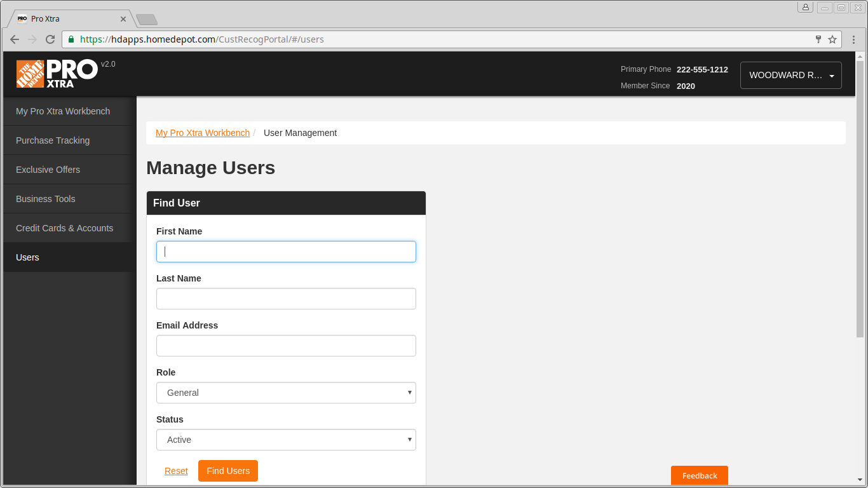Click the password key icon in address bar

(818, 39)
